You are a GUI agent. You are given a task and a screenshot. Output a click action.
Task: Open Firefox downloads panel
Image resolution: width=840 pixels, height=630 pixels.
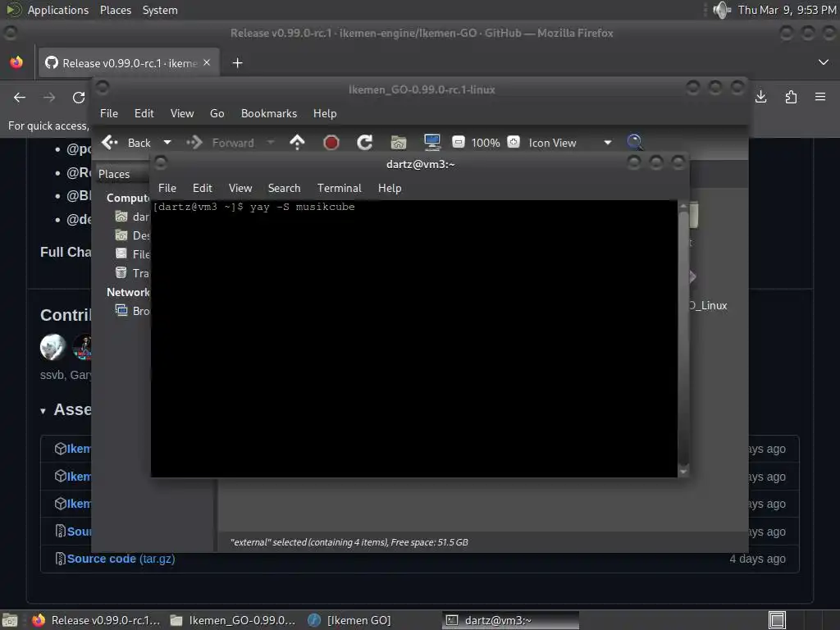(x=760, y=97)
